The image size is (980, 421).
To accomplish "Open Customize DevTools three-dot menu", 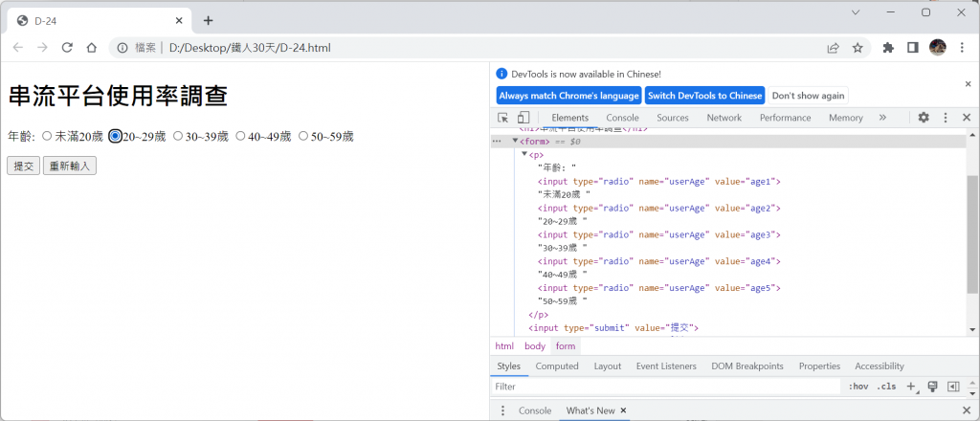I will coord(946,118).
